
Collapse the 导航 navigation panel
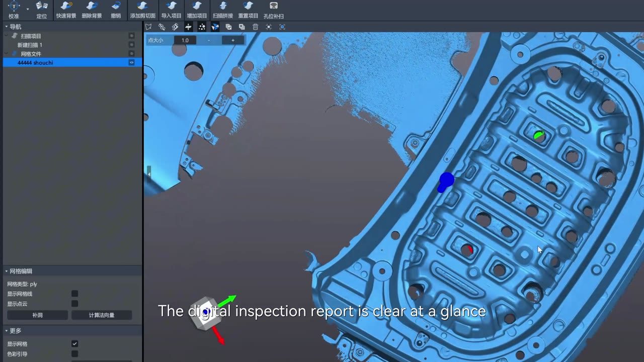(7, 27)
